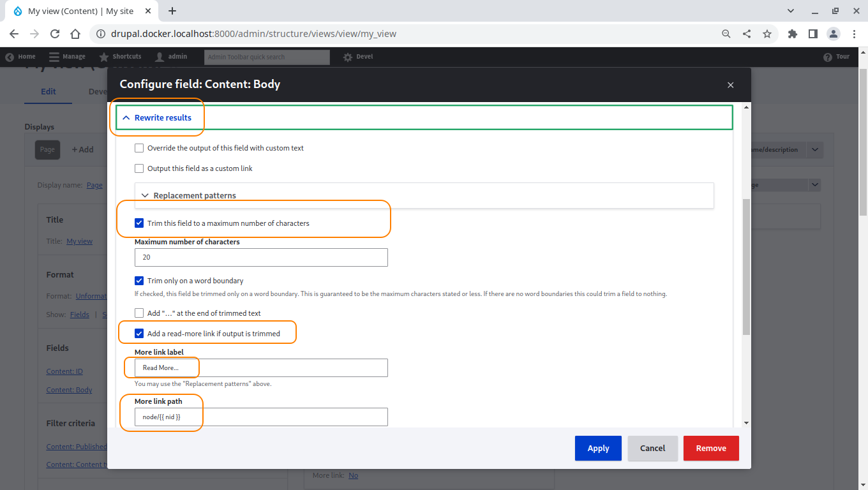Enable Override output with custom text
This screenshot has height=490, width=868.
139,148
